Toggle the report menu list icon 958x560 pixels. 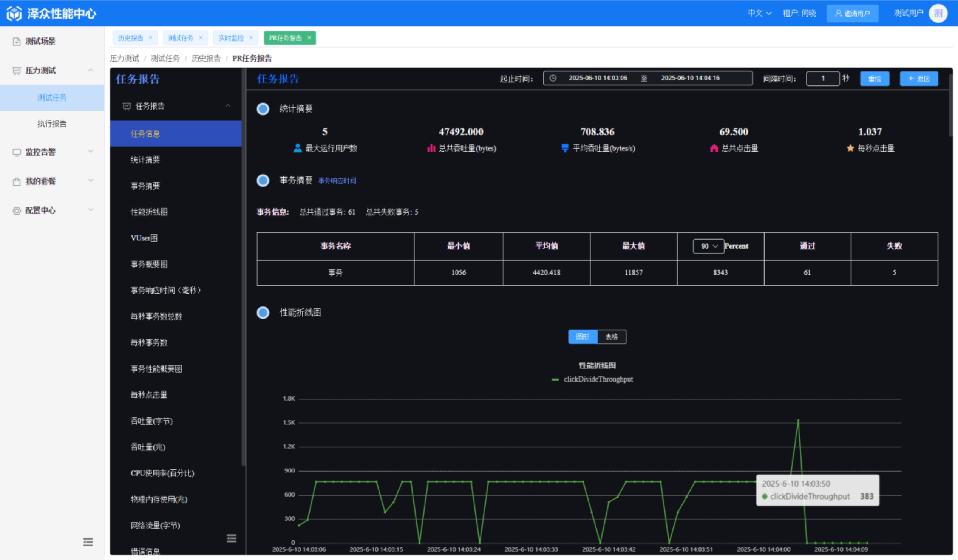coord(232,538)
